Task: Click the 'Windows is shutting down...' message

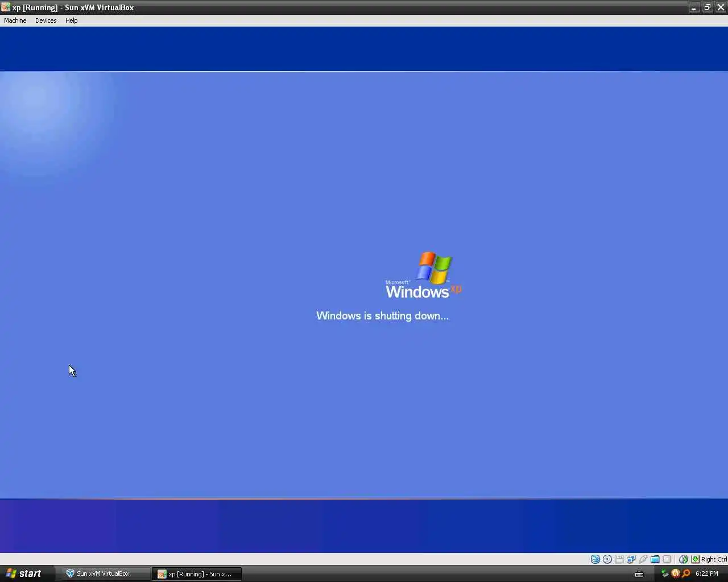Action: pos(382,316)
